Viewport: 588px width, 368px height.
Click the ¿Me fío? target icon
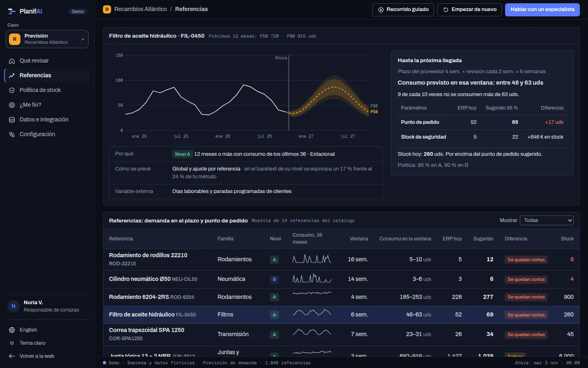coord(12,105)
